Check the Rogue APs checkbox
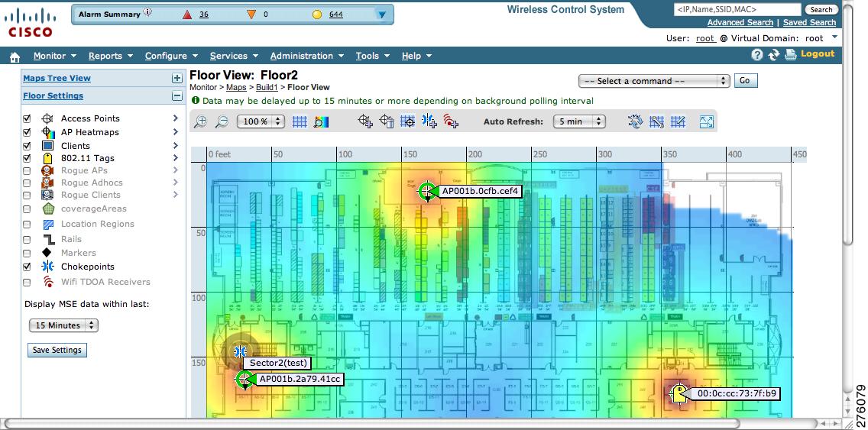Viewport: 868px width, 430px height. (27, 170)
